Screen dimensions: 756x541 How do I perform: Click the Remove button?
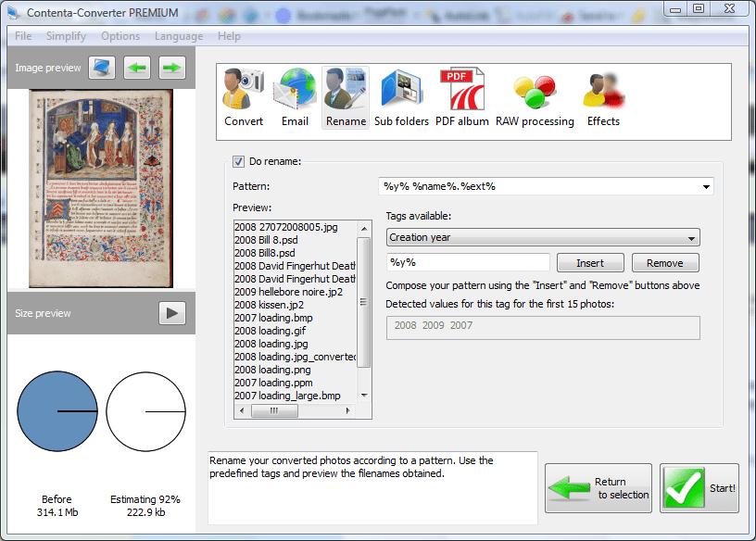[665, 263]
